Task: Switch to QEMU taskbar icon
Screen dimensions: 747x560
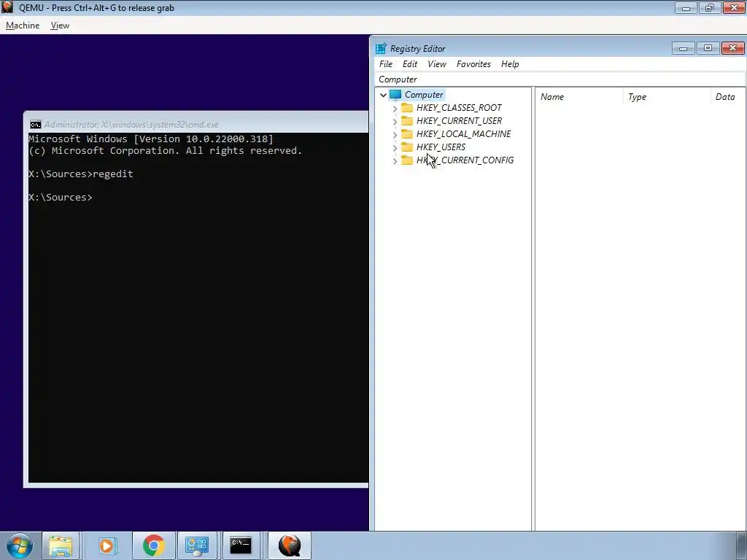Action: point(290,545)
